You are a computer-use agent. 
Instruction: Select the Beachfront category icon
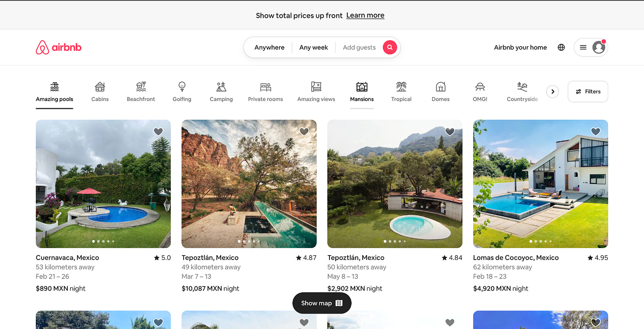click(x=141, y=86)
